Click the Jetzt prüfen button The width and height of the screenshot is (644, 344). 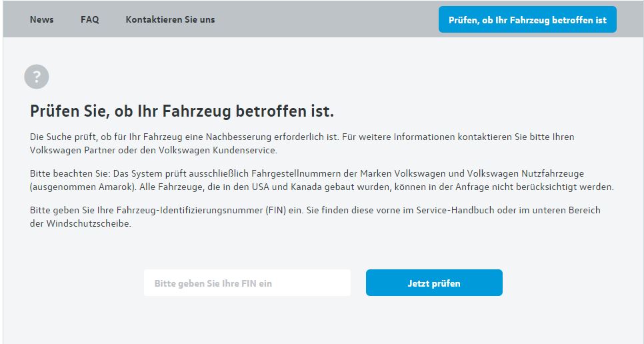click(434, 283)
